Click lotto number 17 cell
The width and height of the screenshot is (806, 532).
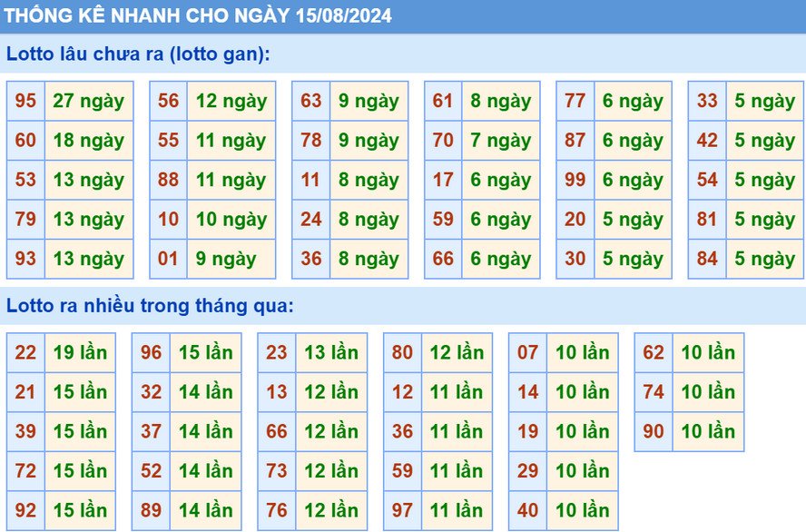pyautogui.click(x=443, y=180)
